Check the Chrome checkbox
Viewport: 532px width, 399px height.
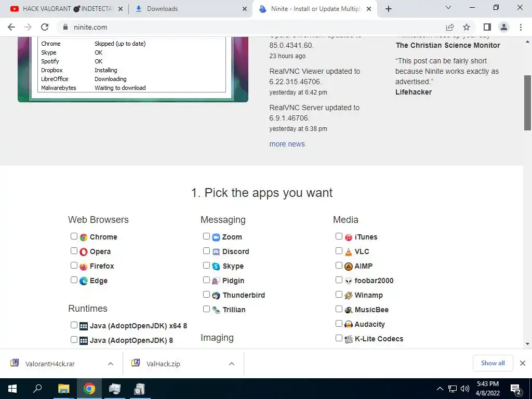[x=74, y=236]
